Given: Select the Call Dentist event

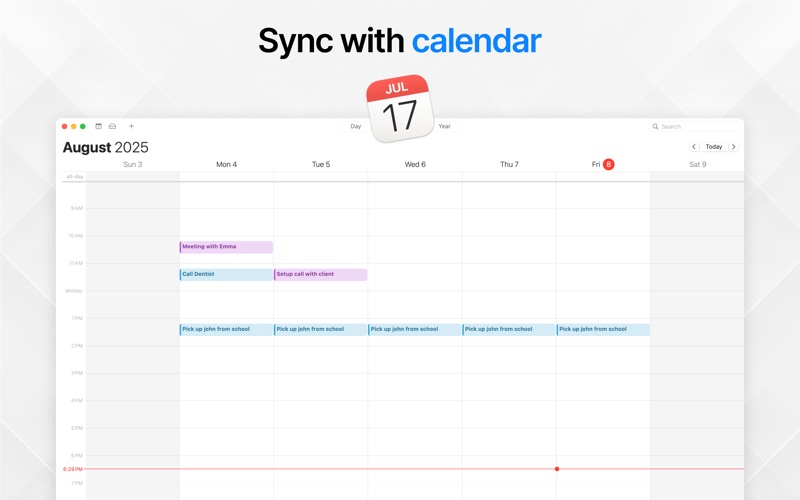Looking at the screenshot, I should (226, 274).
